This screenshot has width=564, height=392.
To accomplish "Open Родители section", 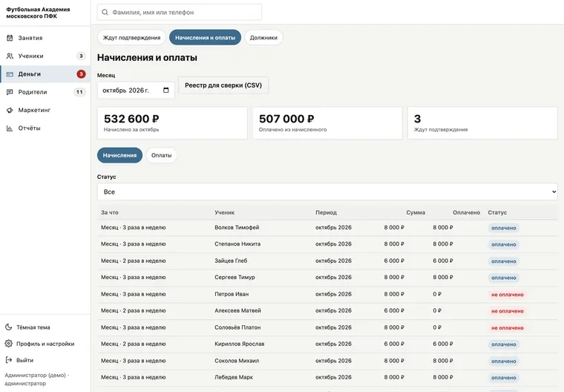I will pos(45,92).
